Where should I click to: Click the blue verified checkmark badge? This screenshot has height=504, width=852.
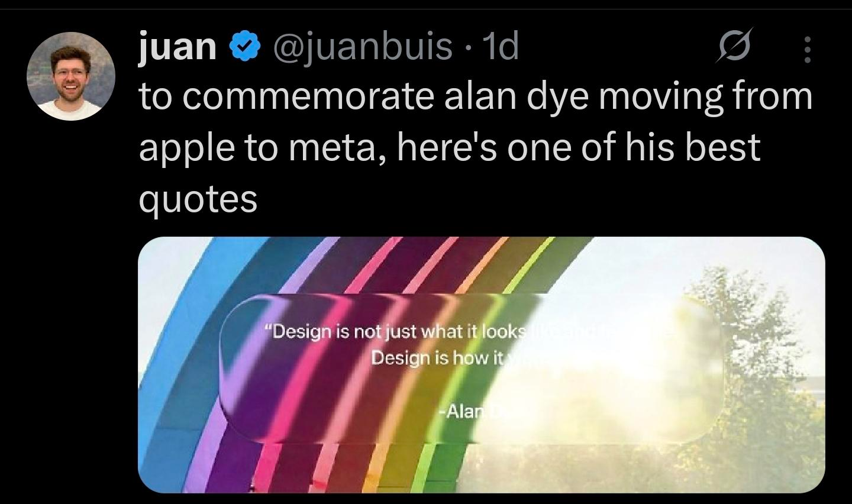[x=244, y=47]
